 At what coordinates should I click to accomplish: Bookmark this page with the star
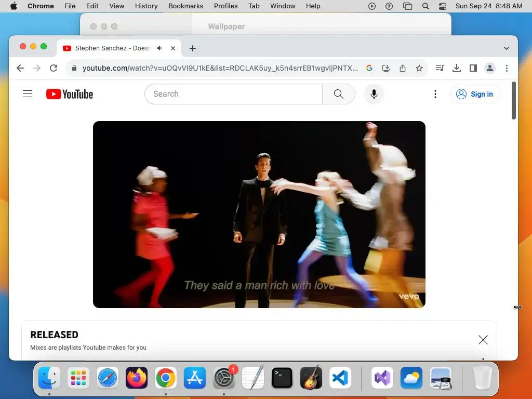tap(419, 68)
